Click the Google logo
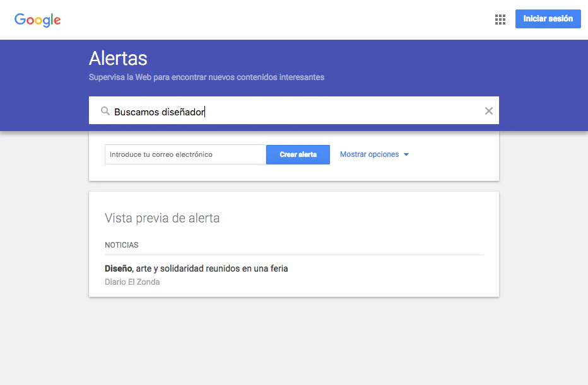Viewport: 588px width, 385px height. tap(37, 20)
